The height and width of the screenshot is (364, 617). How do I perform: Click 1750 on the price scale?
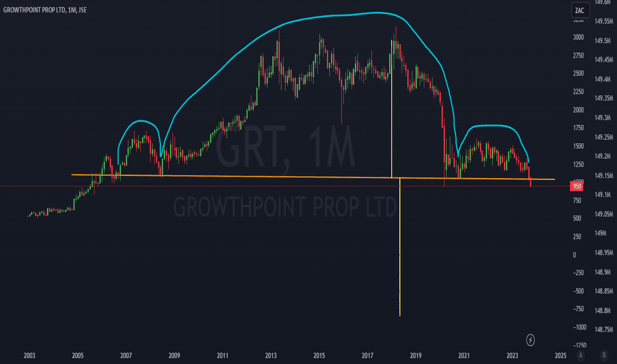[578, 128]
